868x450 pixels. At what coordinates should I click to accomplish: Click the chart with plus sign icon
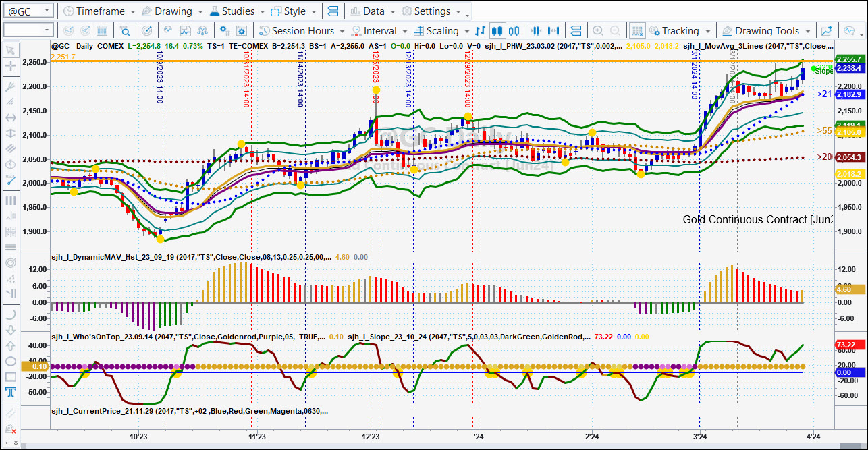[827, 30]
